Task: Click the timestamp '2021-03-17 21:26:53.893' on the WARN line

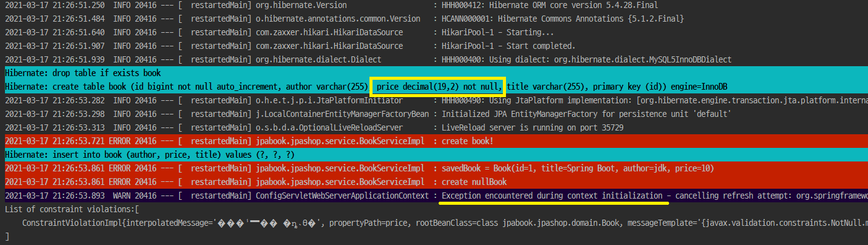Action: pos(54,196)
